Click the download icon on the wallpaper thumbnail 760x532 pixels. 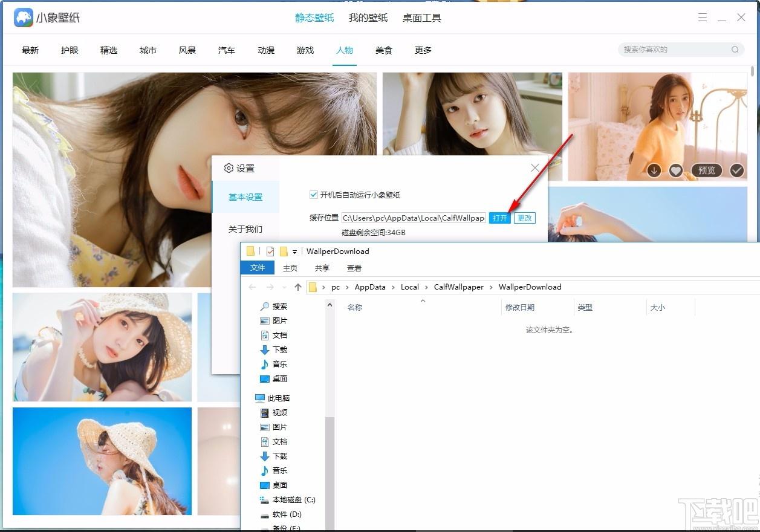(654, 170)
